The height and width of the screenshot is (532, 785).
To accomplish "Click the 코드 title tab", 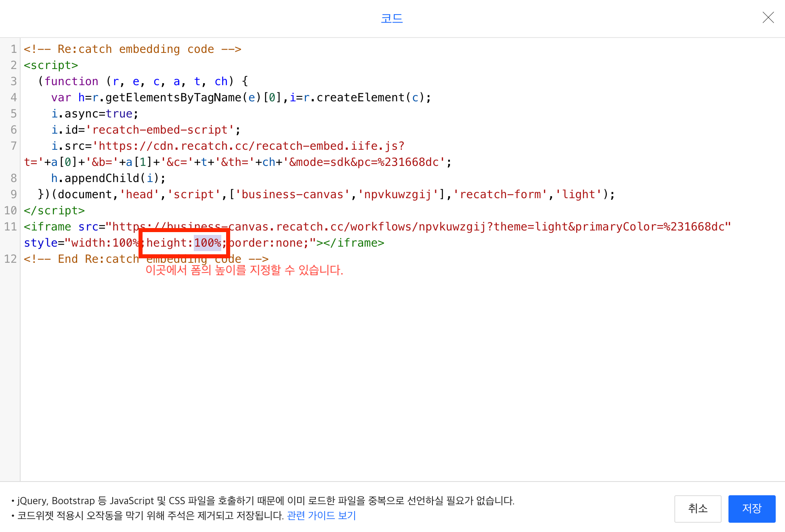I will (x=392, y=18).
